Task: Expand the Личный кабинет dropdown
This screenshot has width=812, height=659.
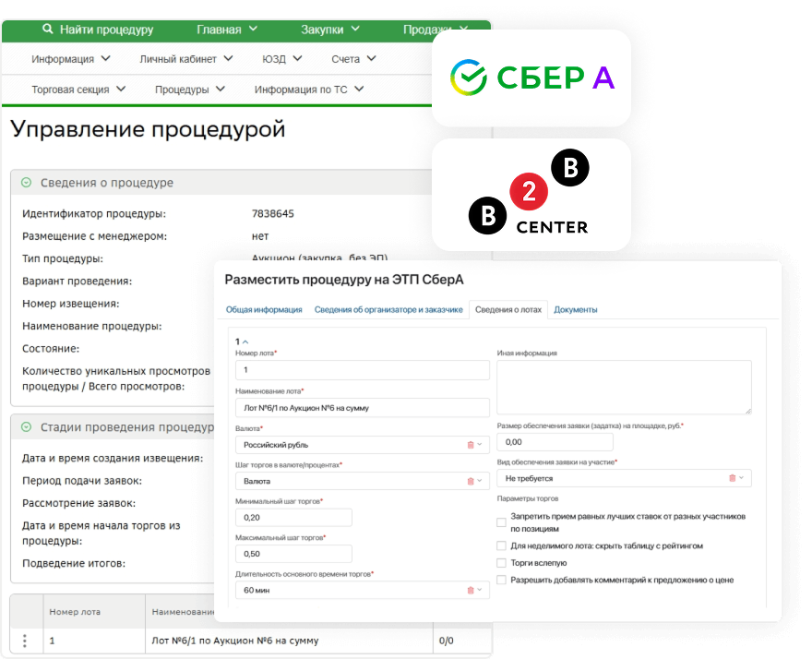Action: click(x=185, y=59)
